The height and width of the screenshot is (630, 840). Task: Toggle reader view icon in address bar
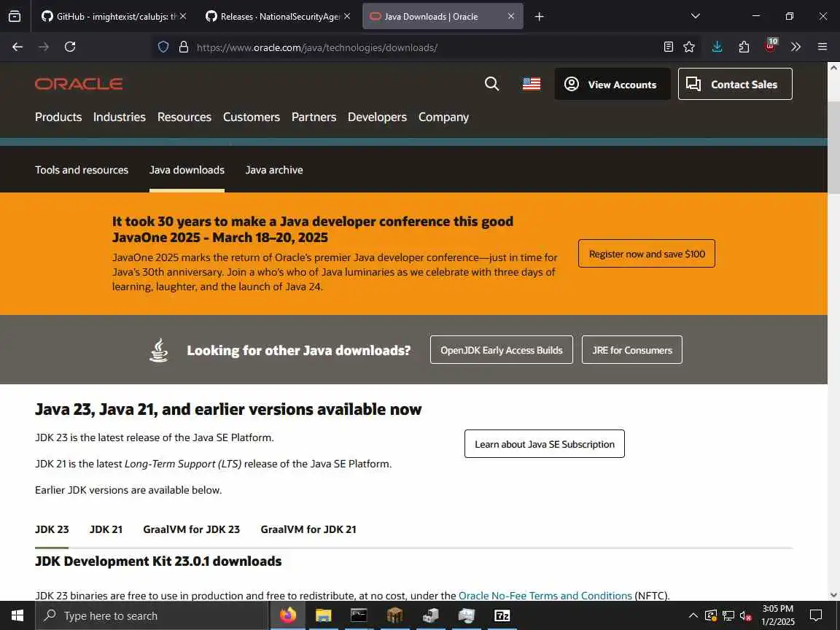668,47
